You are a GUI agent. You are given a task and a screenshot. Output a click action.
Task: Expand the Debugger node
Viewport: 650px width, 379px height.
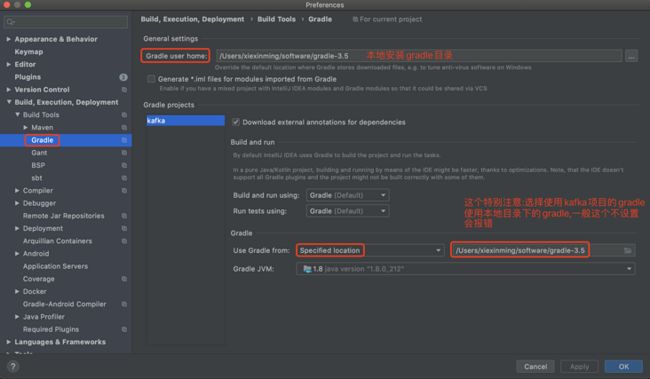pyautogui.click(x=17, y=203)
